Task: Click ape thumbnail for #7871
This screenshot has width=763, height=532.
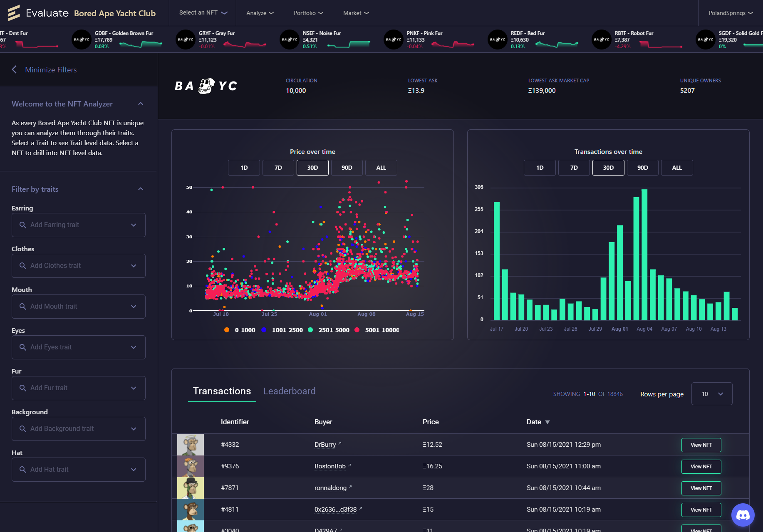Action: click(x=191, y=488)
